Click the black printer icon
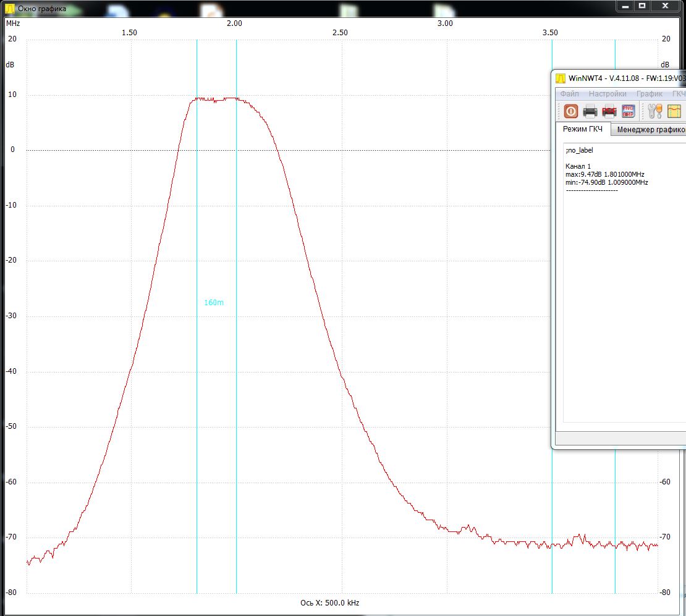 tap(590, 111)
